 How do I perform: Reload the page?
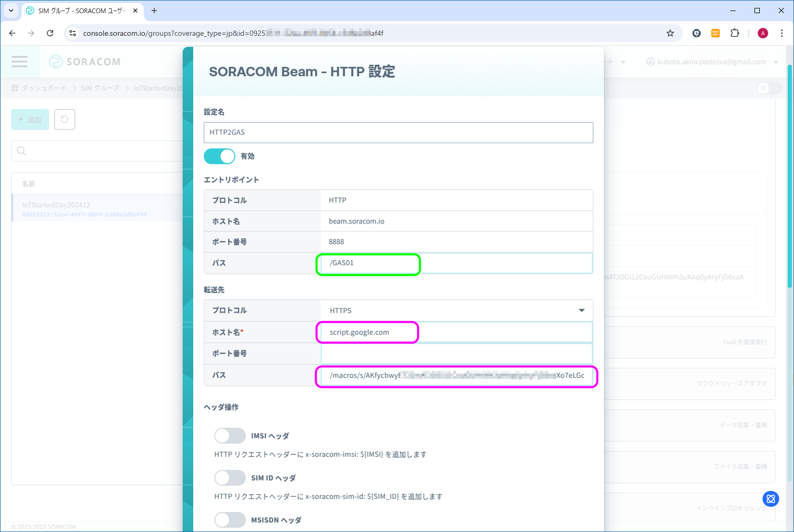point(50,33)
